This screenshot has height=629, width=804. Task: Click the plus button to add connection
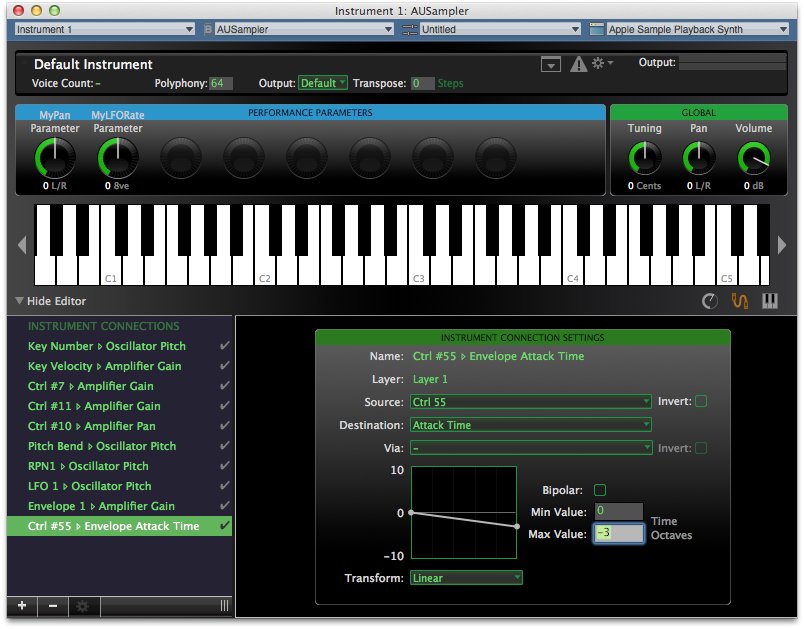[x=21, y=606]
